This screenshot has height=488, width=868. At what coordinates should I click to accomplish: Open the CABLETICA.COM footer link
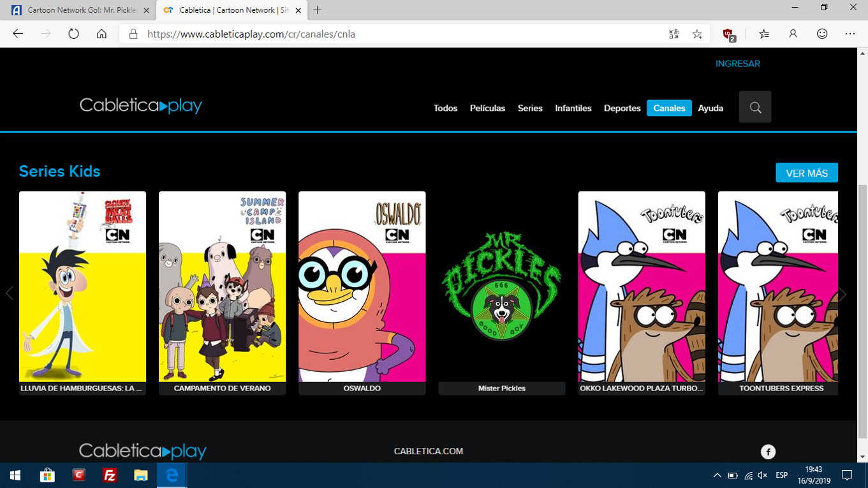[429, 451]
